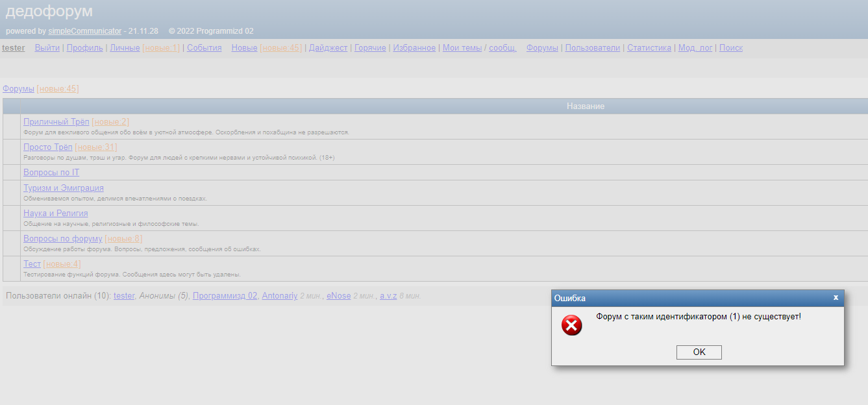868x405 pixels.
Task: Go to Туризм и Эмиграция forum
Action: (x=63, y=188)
